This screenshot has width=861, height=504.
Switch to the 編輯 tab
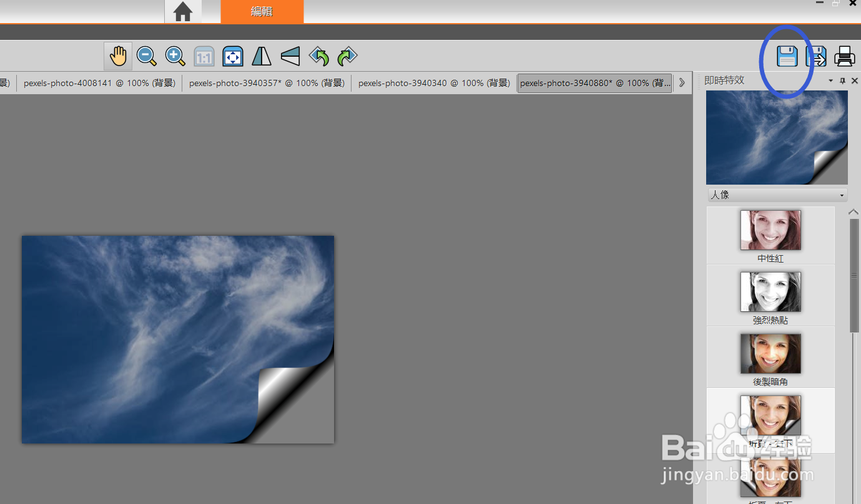tap(262, 12)
